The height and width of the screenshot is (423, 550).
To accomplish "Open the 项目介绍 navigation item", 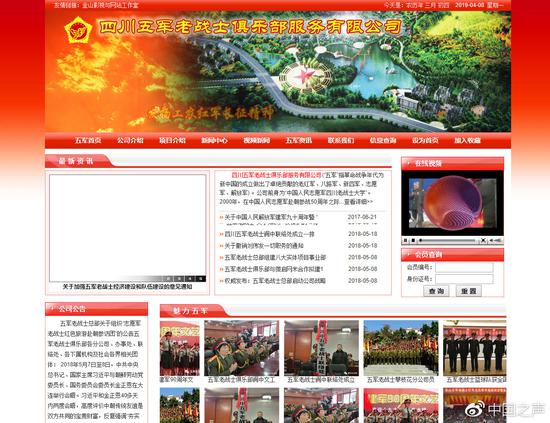I will [172, 140].
